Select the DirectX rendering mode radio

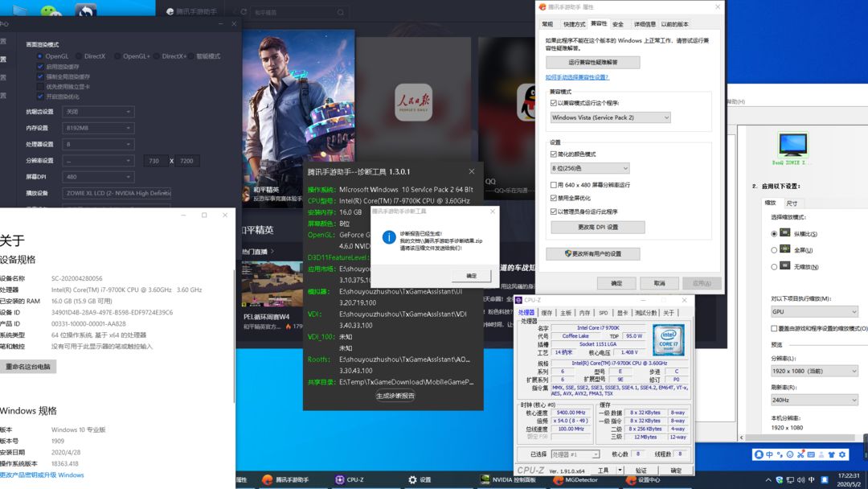pyautogui.click(x=78, y=56)
